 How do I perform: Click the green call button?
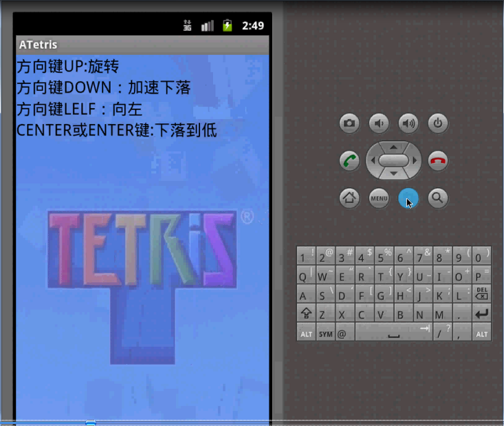pos(349,160)
